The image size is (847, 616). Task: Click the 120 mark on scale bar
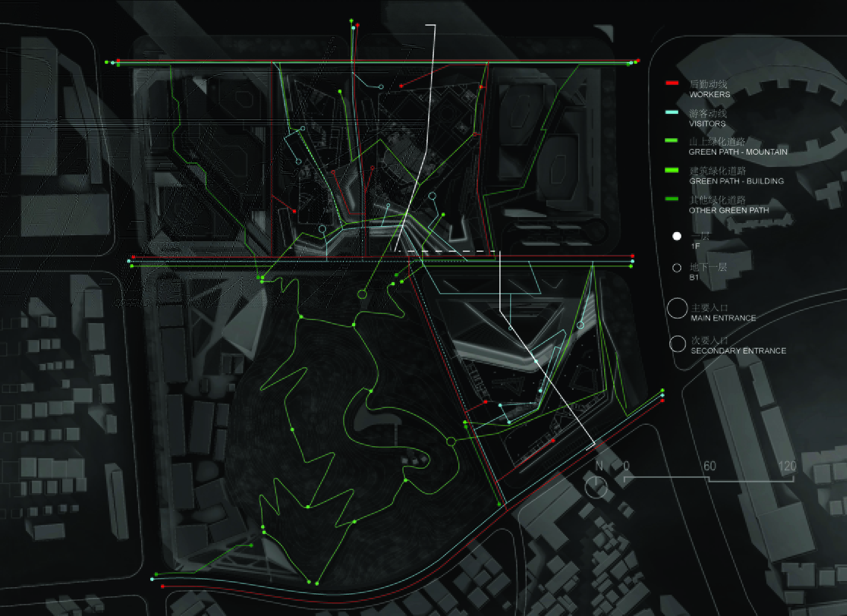[x=787, y=466]
